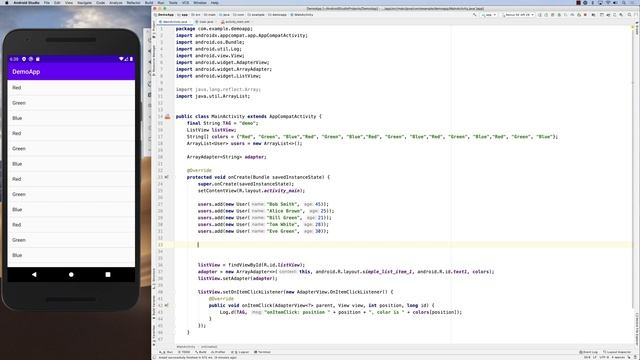Click the 'listView.setAdapter(adapter)' line
The height and width of the screenshot is (360, 640).
tap(238, 278)
